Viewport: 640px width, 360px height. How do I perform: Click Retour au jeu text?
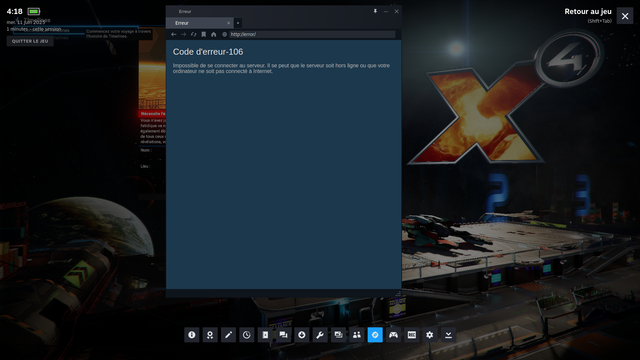(x=588, y=11)
